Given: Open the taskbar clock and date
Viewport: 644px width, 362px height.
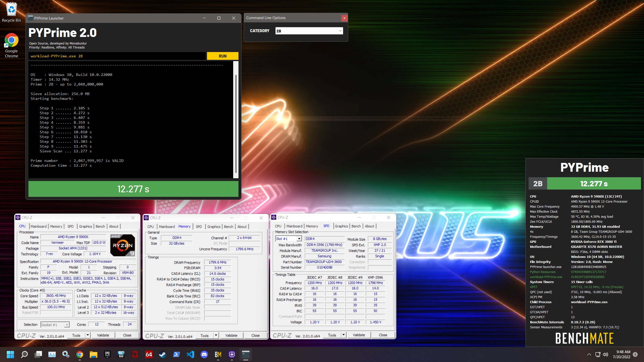Looking at the screenshot, I should pos(621,354).
